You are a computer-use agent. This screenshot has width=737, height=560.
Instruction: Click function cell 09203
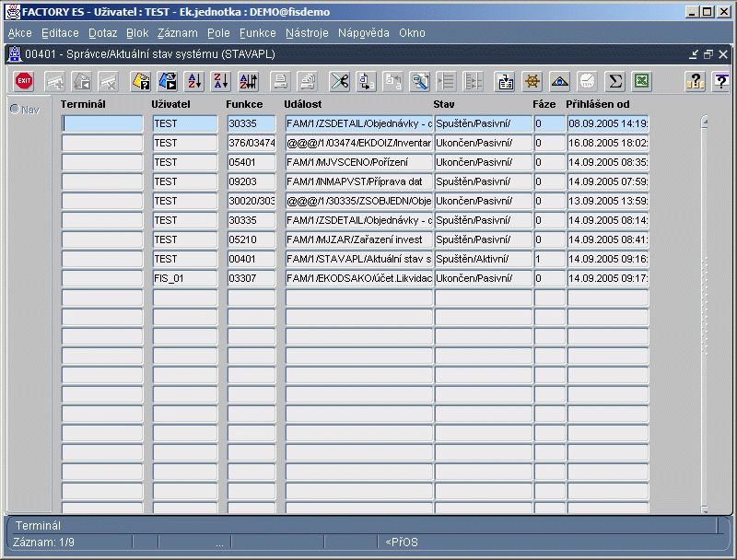(252, 181)
